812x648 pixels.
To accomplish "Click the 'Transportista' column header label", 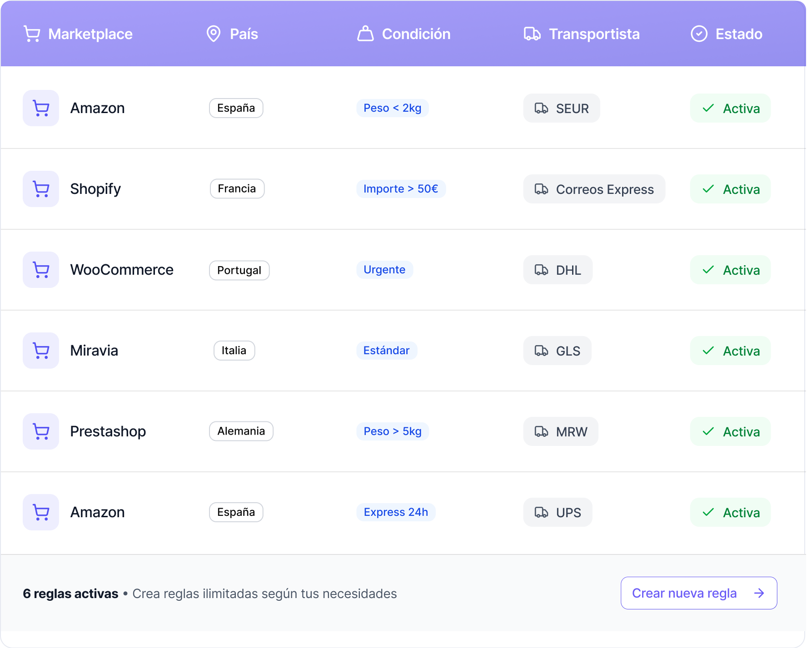I will point(594,34).
